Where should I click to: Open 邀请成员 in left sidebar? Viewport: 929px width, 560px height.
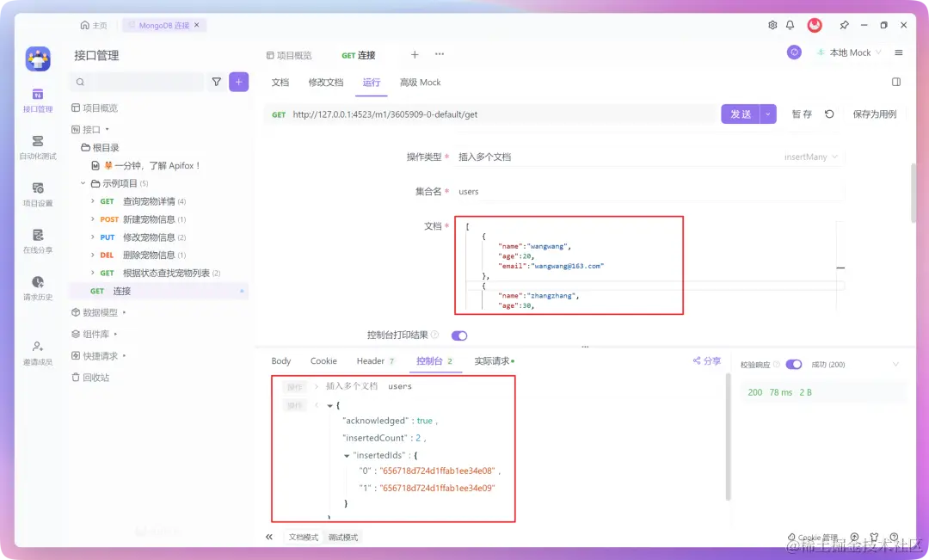38,354
